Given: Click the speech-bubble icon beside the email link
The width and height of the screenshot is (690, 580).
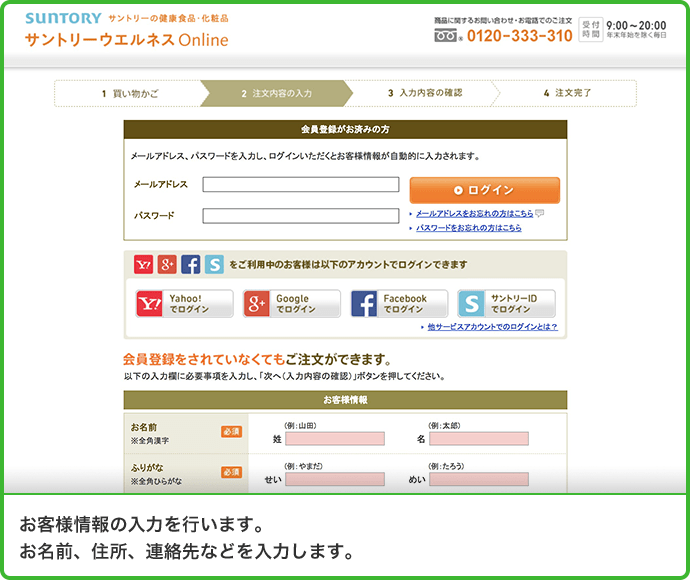Looking at the screenshot, I should click(x=540, y=213).
